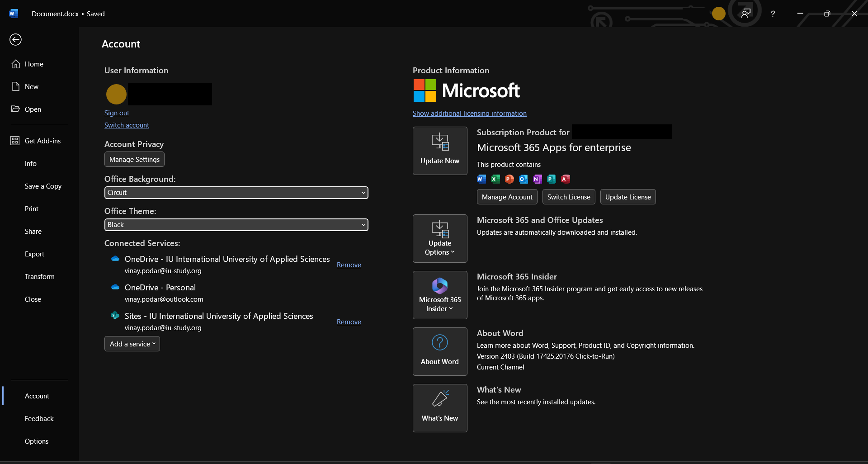Click the Publisher icon in product contents
Viewport: 868px width, 464px height.
point(551,179)
